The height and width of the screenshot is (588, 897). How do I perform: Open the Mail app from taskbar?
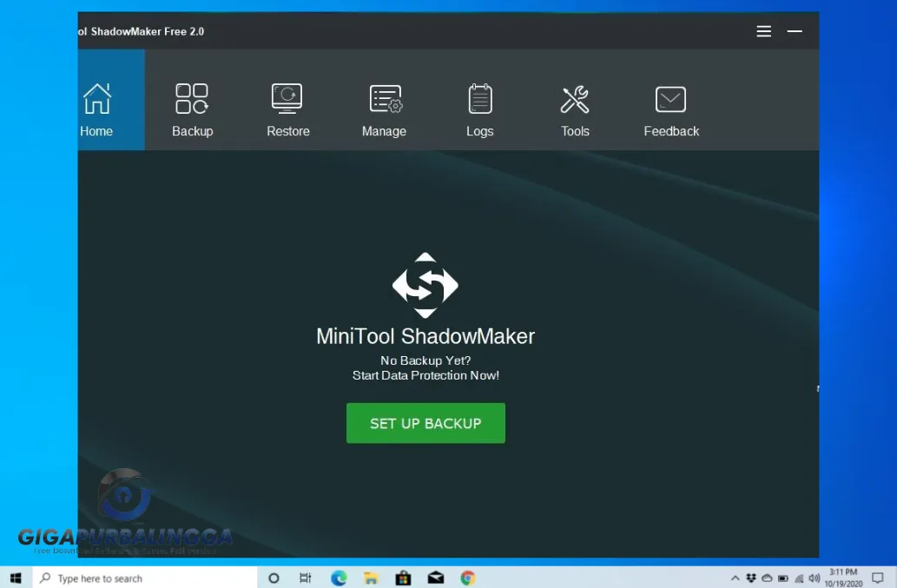coord(436,578)
